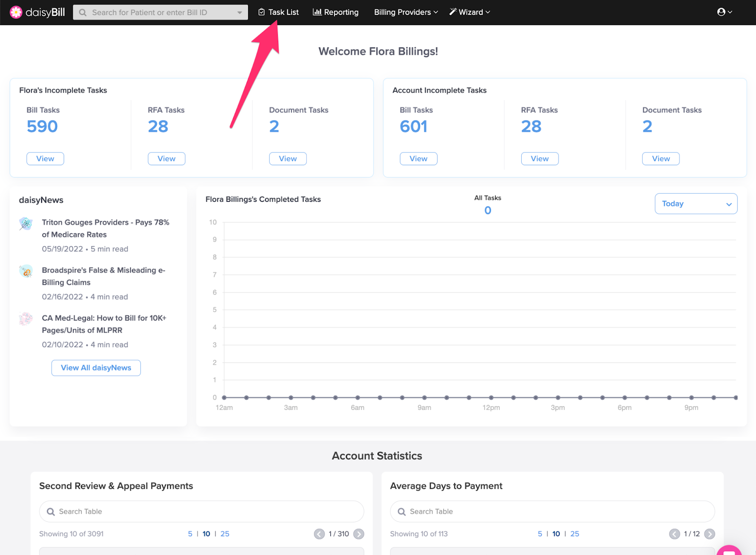Click the daisyBill flower logo
The height and width of the screenshot is (555, 756).
pos(16,12)
